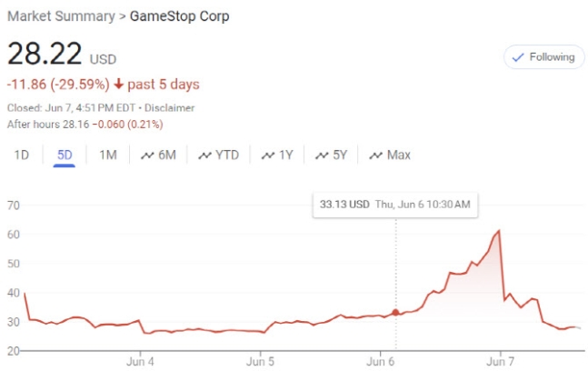This screenshot has width=588, height=371.
Task: Toggle the Following button
Action: (543, 57)
